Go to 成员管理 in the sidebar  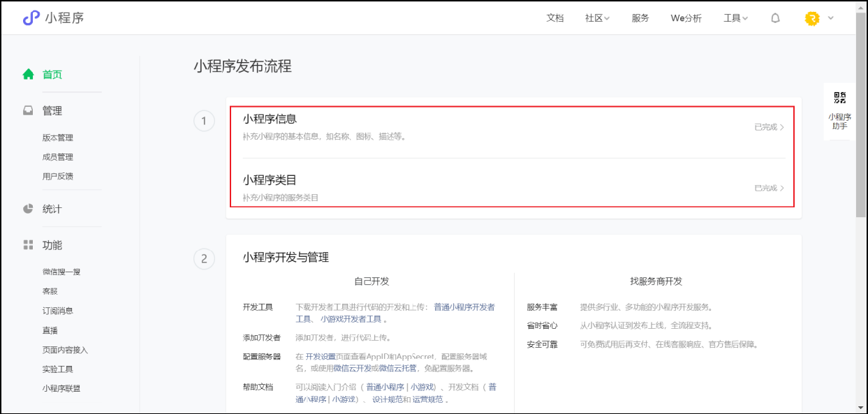click(57, 157)
